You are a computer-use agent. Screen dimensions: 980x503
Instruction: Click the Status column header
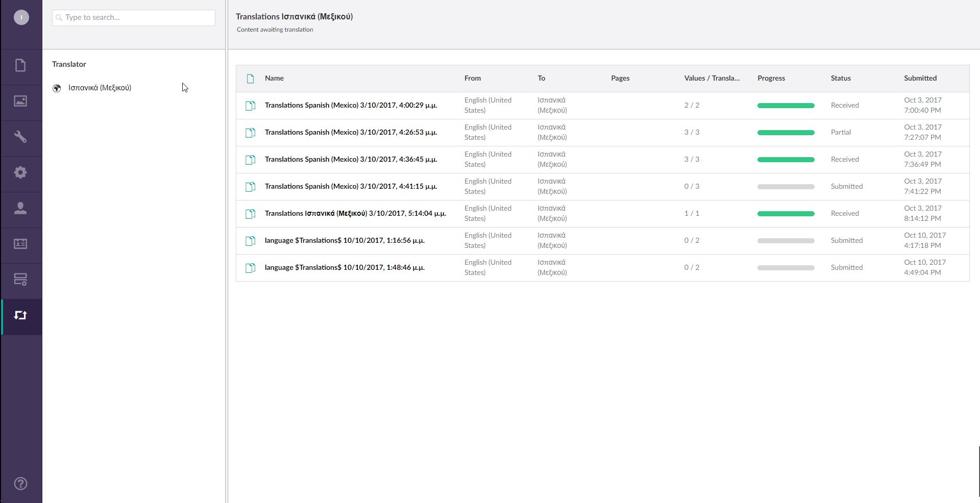coord(841,78)
